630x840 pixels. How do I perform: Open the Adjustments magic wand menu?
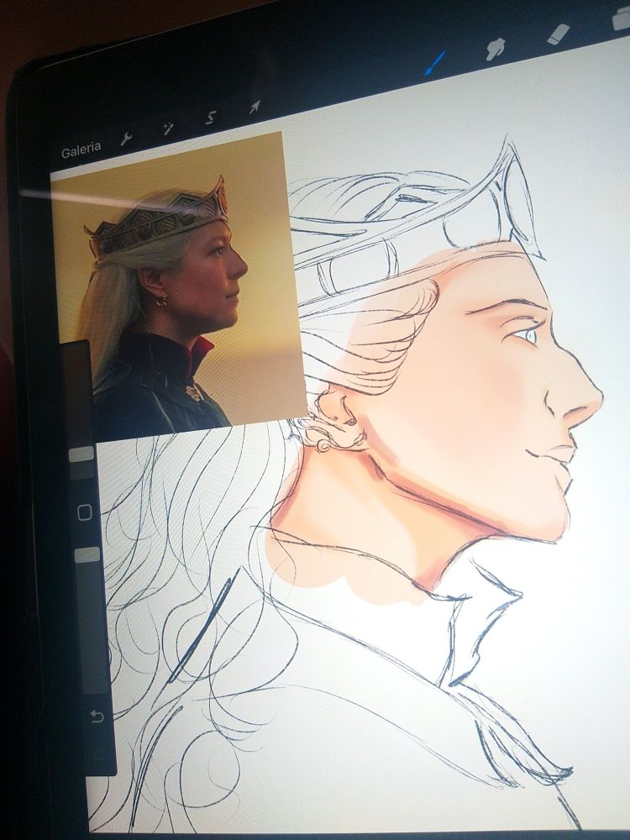[168, 128]
